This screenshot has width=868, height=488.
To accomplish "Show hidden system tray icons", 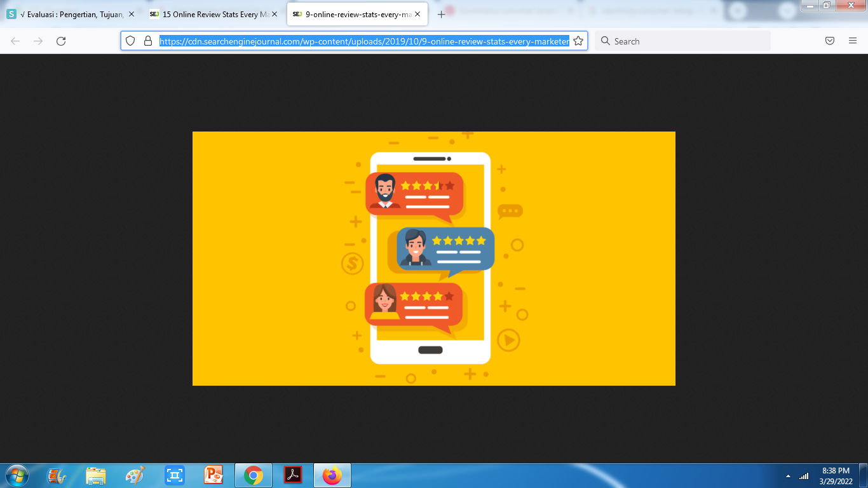I will click(x=789, y=476).
